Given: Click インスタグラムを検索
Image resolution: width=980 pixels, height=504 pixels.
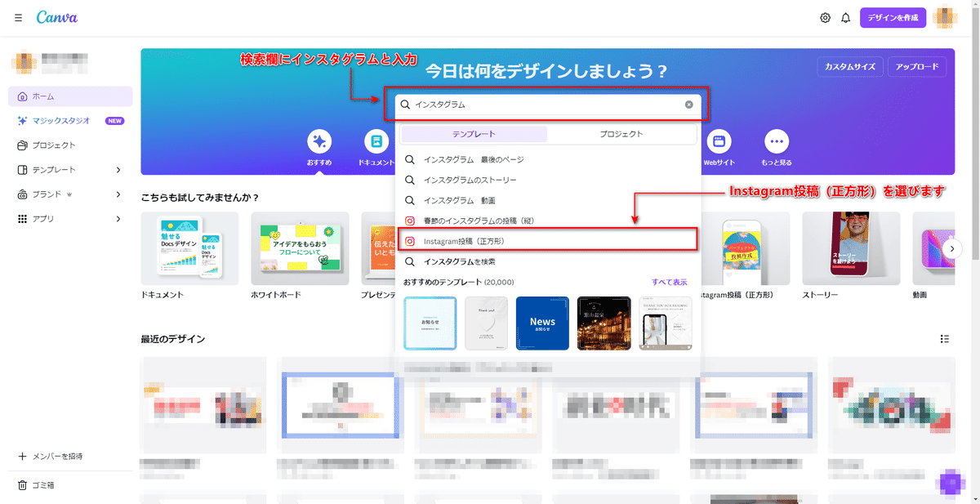Looking at the screenshot, I should [x=547, y=261].
